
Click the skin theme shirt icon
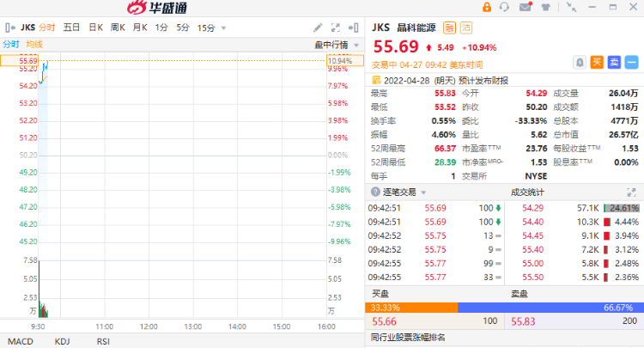click(544, 8)
